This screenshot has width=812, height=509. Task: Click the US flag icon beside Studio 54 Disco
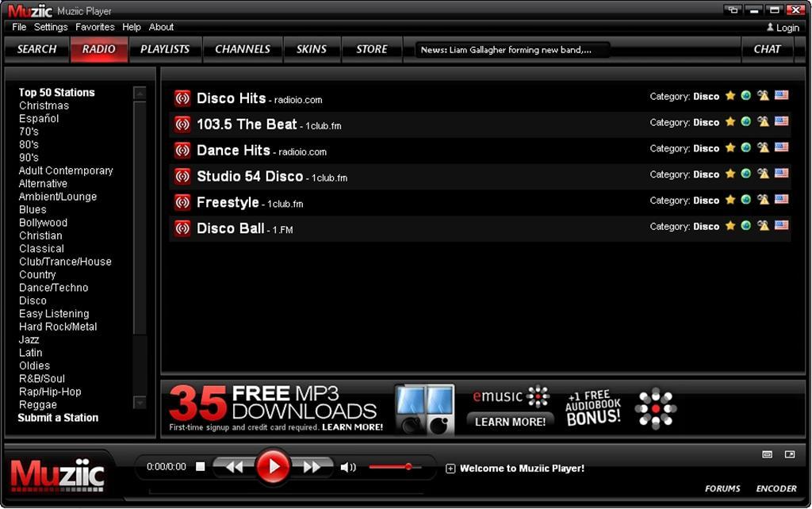780,174
